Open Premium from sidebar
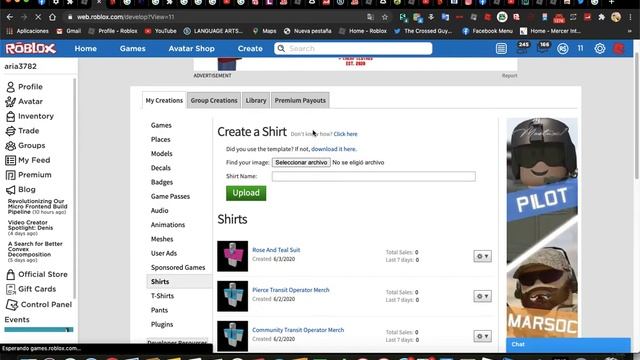 click(29, 175)
